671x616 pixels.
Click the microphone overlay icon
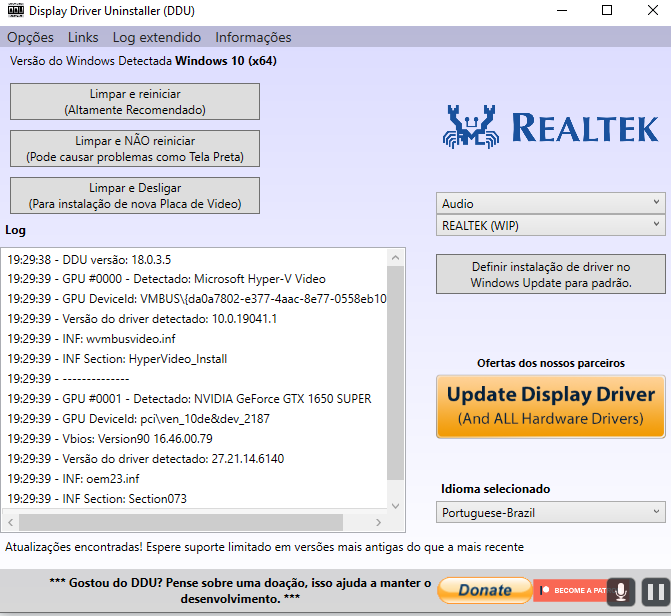pos(621,592)
